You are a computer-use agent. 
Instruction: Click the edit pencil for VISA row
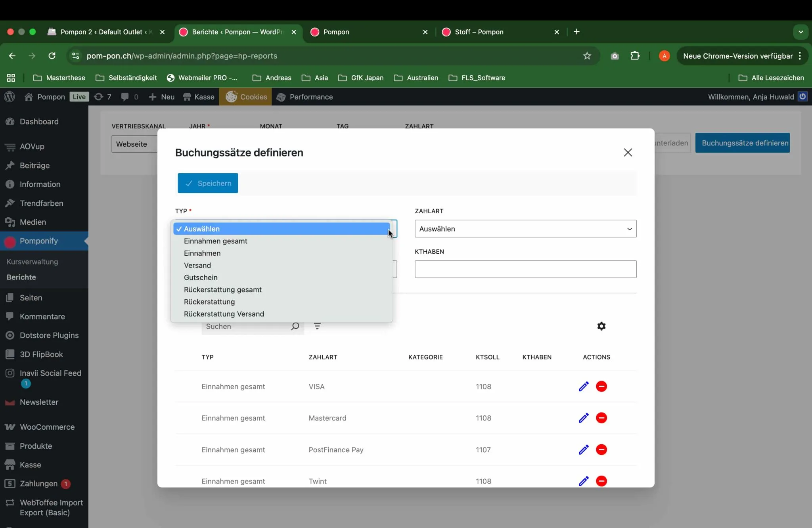[583, 386]
